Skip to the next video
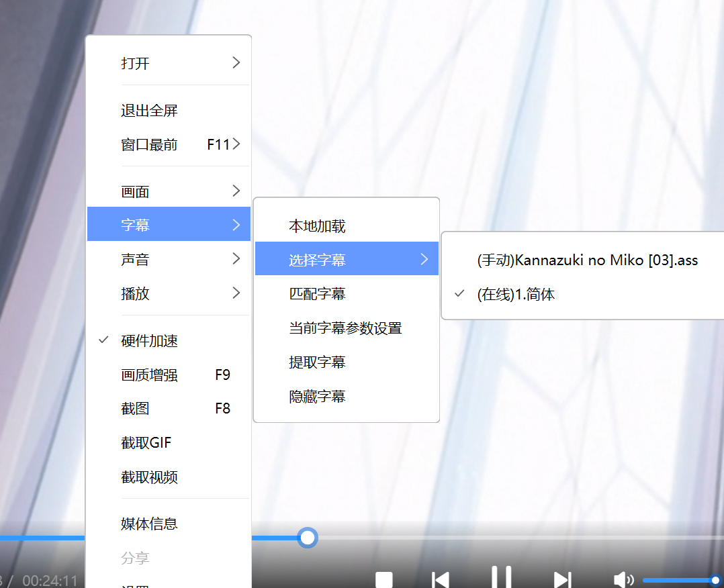 pyautogui.click(x=561, y=578)
